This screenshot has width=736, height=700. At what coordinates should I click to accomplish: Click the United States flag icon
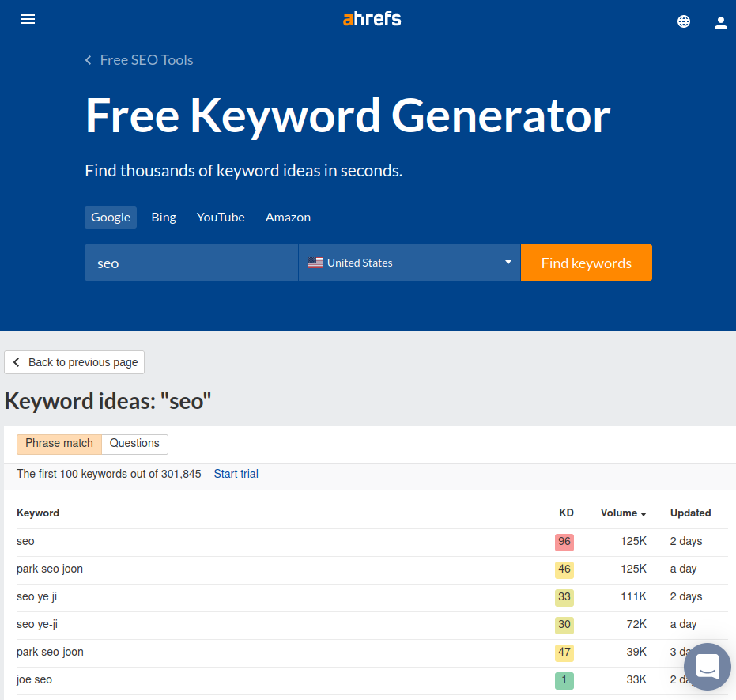pyautogui.click(x=315, y=263)
